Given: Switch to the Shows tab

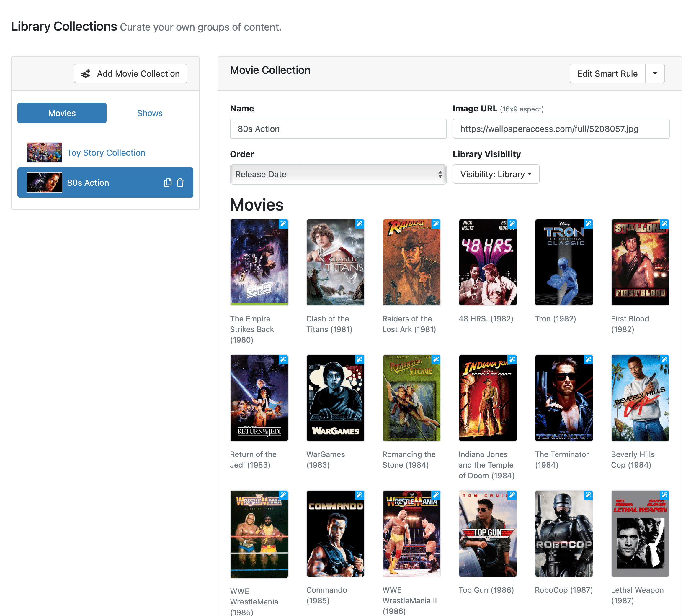Looking at the screenshot, I should click(x=149, y=113).
